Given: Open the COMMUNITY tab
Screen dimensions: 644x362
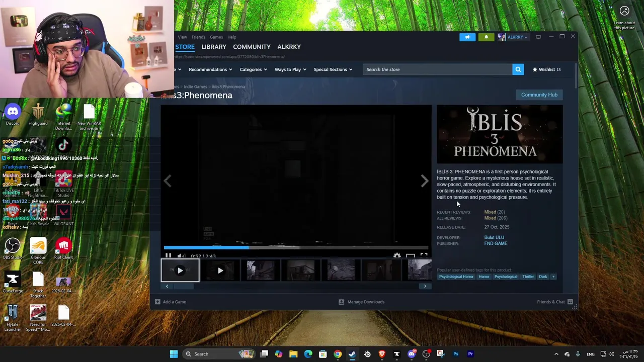Looking at the screenshot, I should 252,47.
